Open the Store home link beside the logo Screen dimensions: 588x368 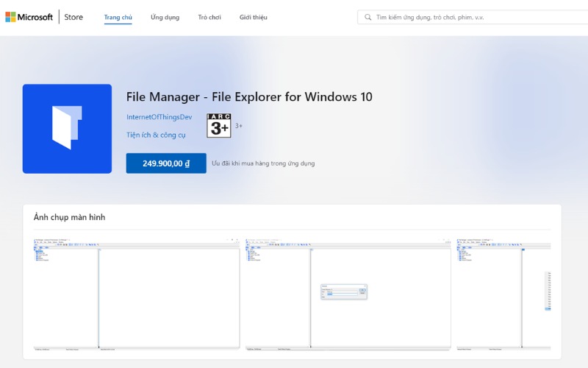point(73,17)
